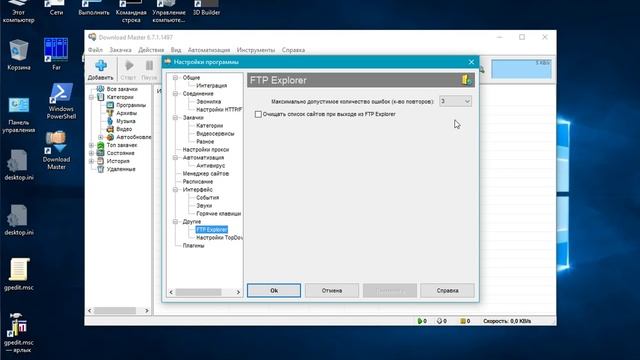Click settings tree horizontal scrollbar right arrow

238,292
